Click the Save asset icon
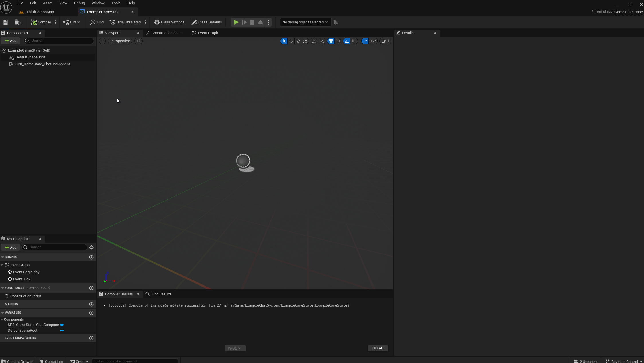This screenshot has width=644, height=363. tap(6, 22)
